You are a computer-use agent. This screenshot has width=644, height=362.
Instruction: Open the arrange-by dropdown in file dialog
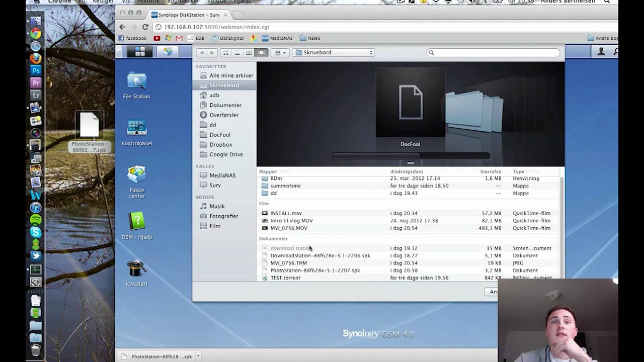(x=279, y=52)
